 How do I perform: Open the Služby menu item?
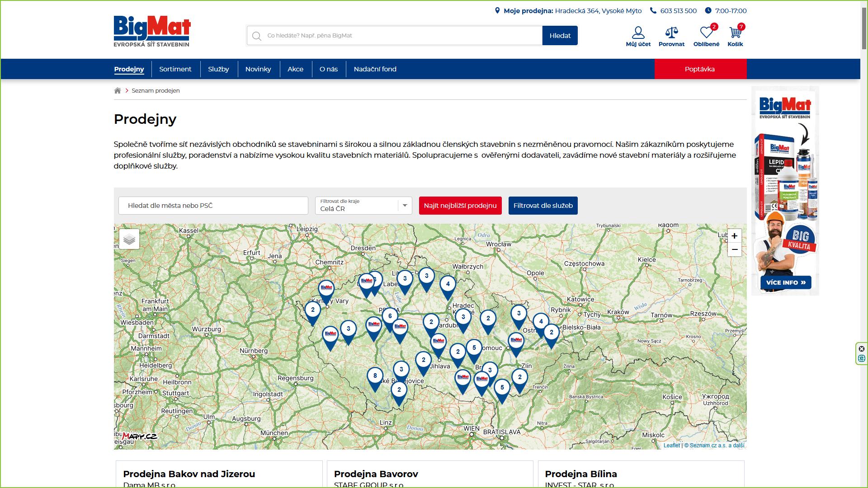point(218,69)
